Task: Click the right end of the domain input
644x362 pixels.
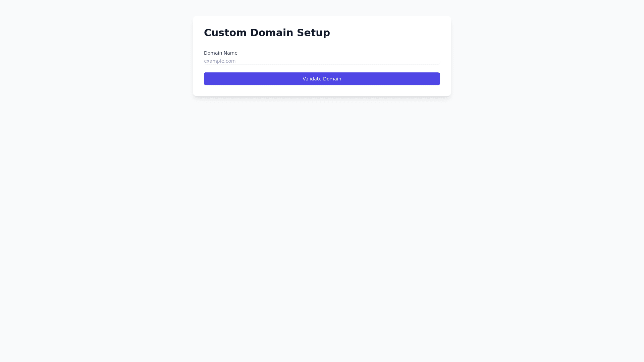Action: (x=434, y=61)
